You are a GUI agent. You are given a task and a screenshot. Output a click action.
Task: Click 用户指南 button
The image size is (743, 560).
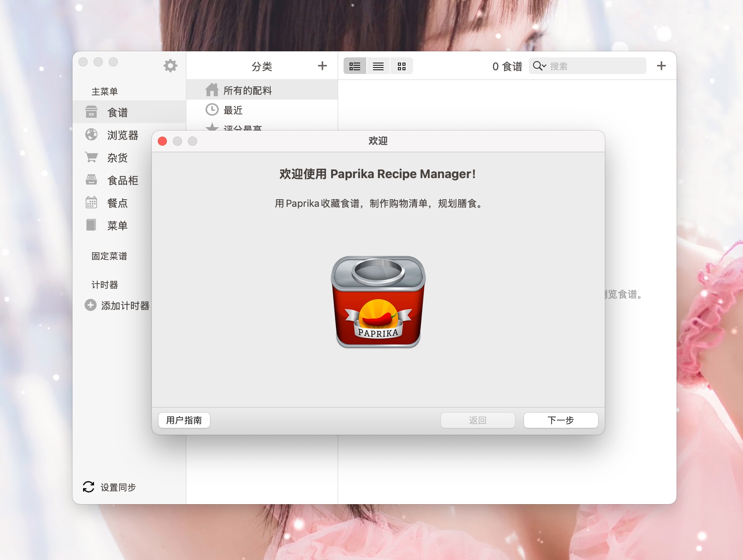click(184, 420)
